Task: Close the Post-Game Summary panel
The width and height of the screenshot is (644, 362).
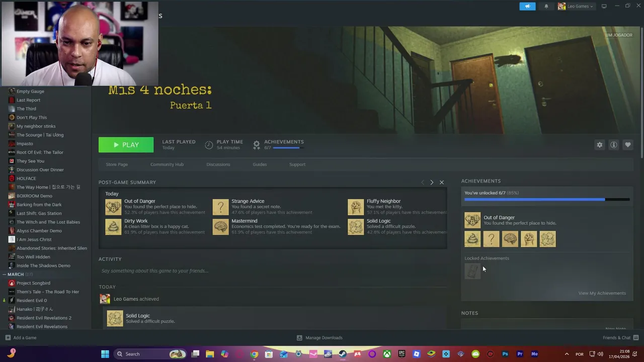Action: pos(442,183)
